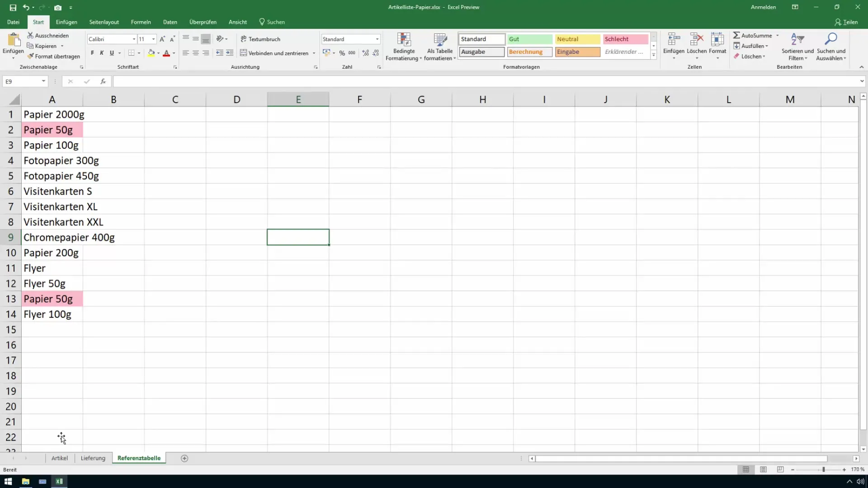Apply the Schlecht cell style

625,39
